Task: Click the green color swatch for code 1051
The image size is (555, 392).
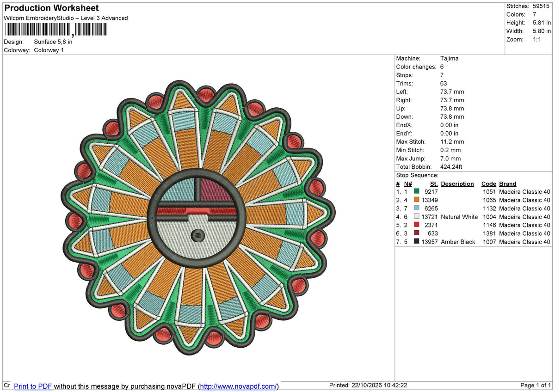Action: point(417,192)
